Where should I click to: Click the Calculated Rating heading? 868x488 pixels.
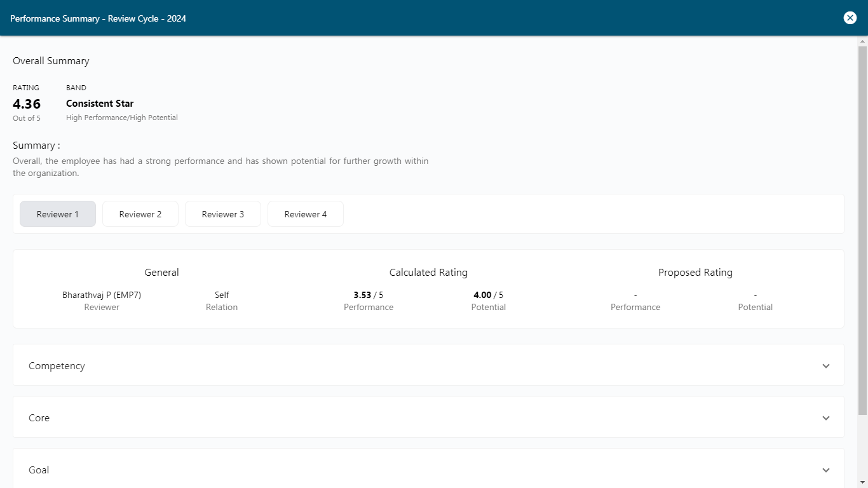(428, 273)
